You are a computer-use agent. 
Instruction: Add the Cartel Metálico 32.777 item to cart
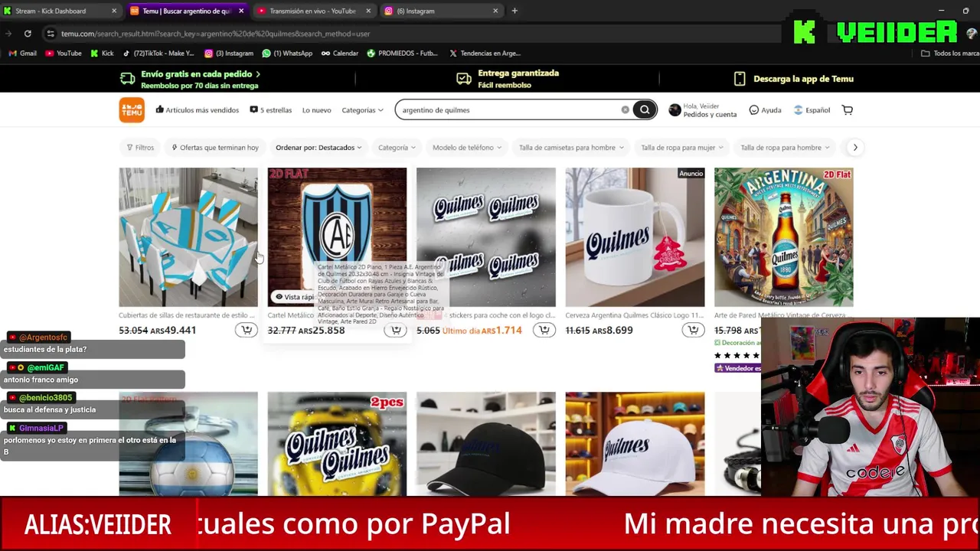(395, 330)
